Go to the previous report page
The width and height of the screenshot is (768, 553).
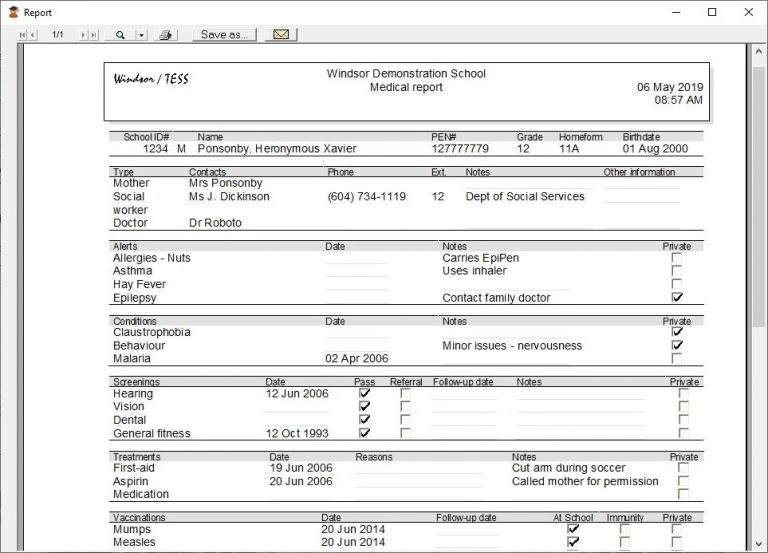(33, 35)
